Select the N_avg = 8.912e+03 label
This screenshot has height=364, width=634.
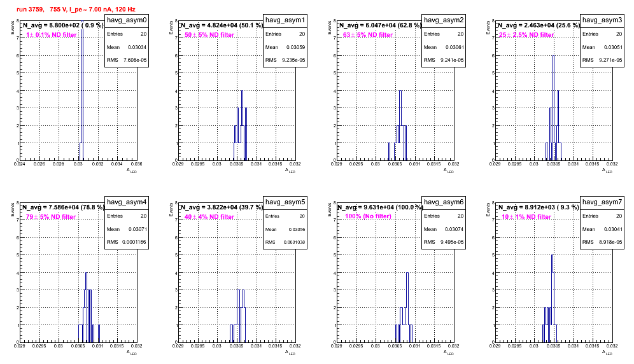[x=539, y=207]
